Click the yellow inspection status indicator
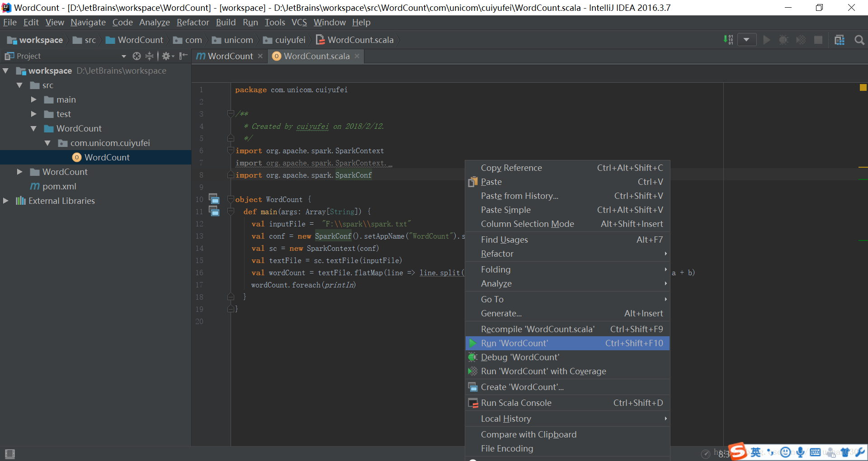 (x=863, y=88)
